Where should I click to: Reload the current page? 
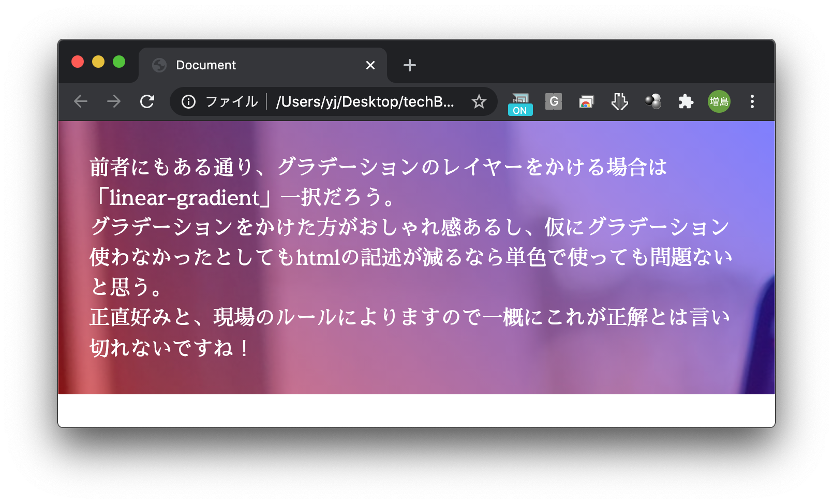click(148, 101)
